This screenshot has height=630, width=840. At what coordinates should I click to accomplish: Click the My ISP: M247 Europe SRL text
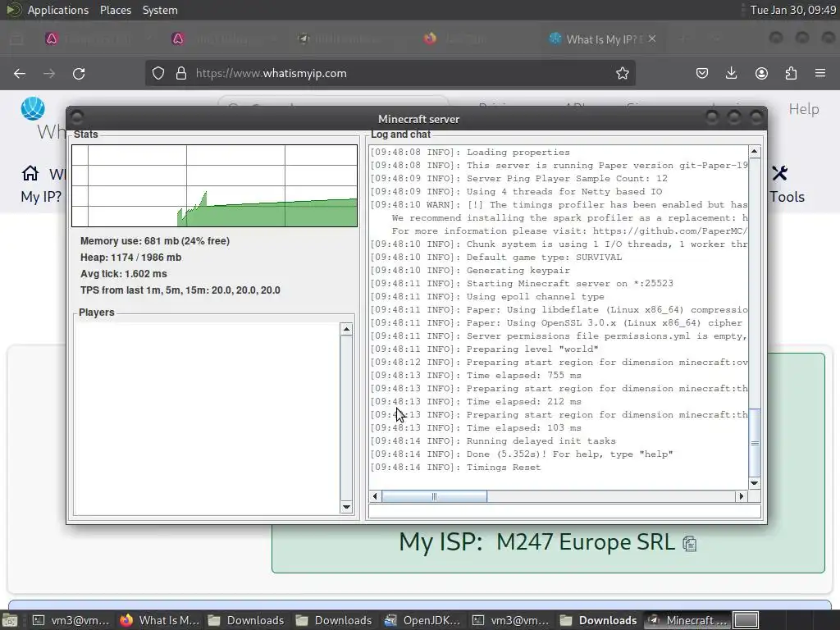click(536, 542)
